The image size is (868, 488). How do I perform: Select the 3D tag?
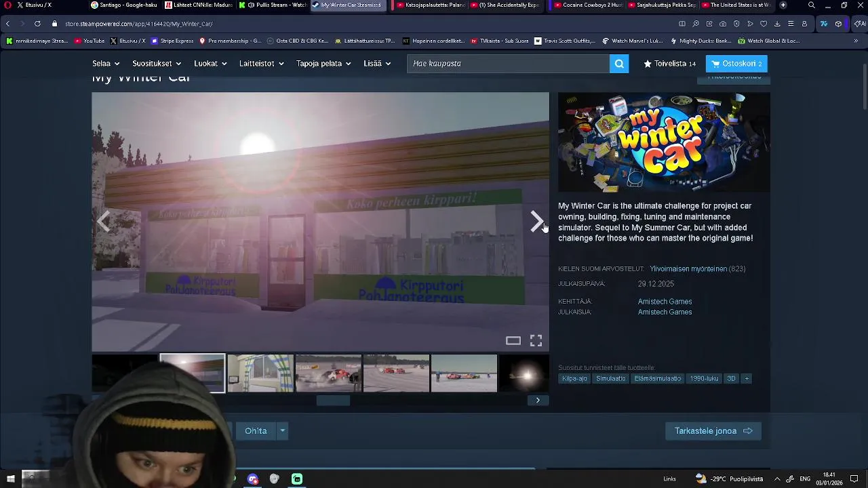pyautogui.click(x=731, y=379)
